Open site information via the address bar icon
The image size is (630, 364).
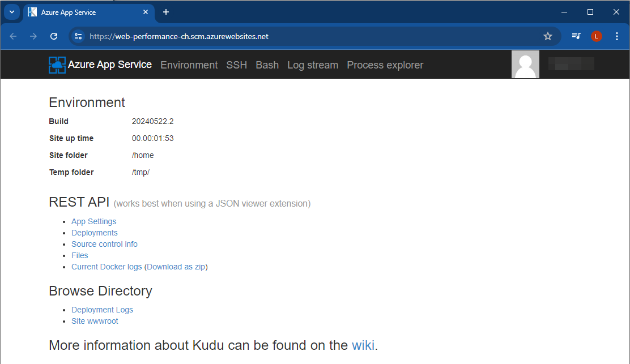pos(78,36)
